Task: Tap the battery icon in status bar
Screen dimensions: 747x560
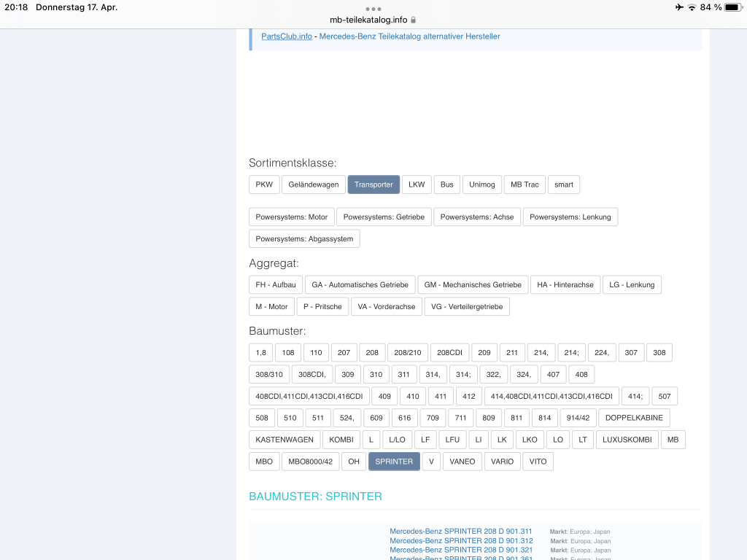Action: click(732, 7)
